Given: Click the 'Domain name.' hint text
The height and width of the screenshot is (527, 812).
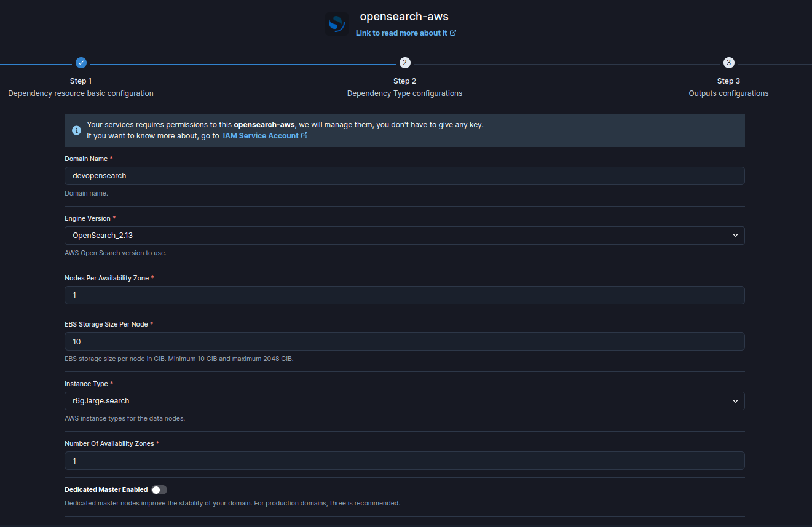Looking at the screenshot, I should [x=86, y=193].
